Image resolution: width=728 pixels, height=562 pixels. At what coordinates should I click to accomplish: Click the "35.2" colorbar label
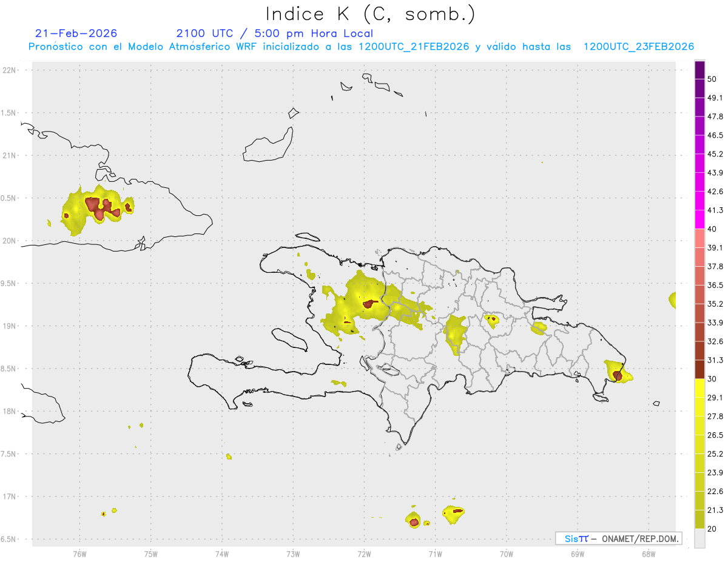715,304
